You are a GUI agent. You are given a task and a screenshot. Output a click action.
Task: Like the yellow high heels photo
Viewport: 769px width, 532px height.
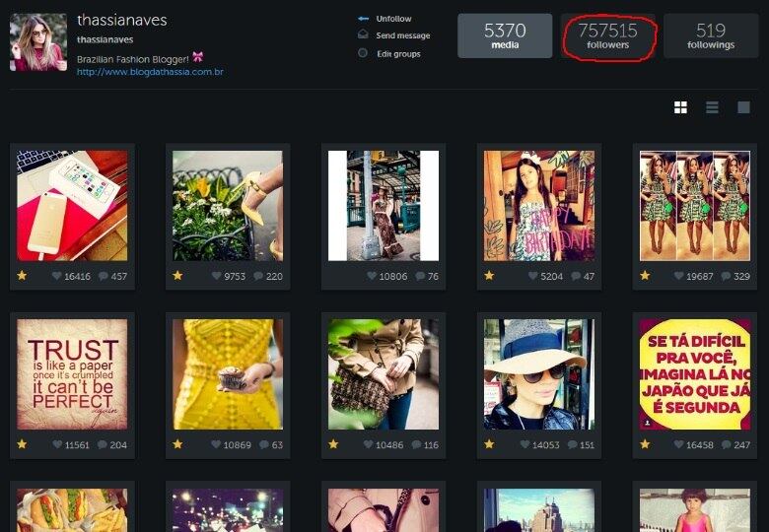point(217,277)
